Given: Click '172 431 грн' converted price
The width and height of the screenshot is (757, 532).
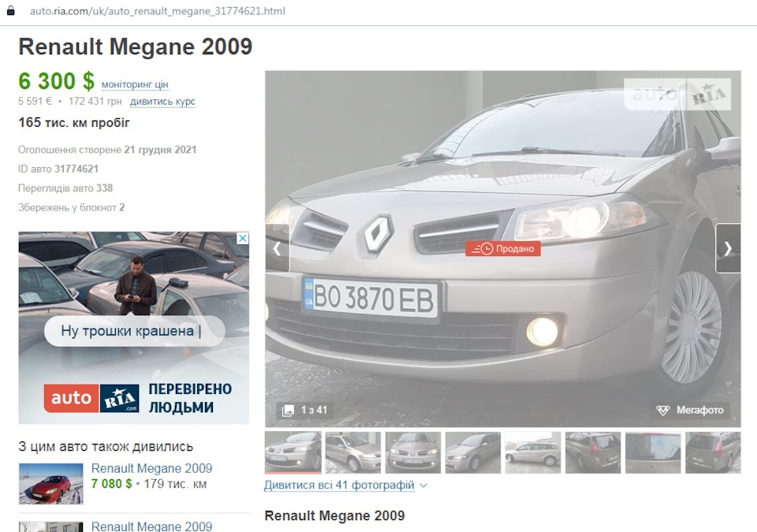Looking at the screenshot, I should click(x=95, y=102).
